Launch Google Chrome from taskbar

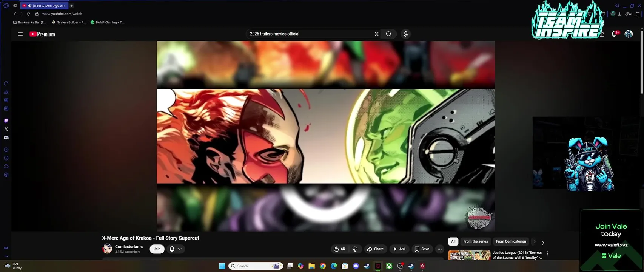point(323,266)
